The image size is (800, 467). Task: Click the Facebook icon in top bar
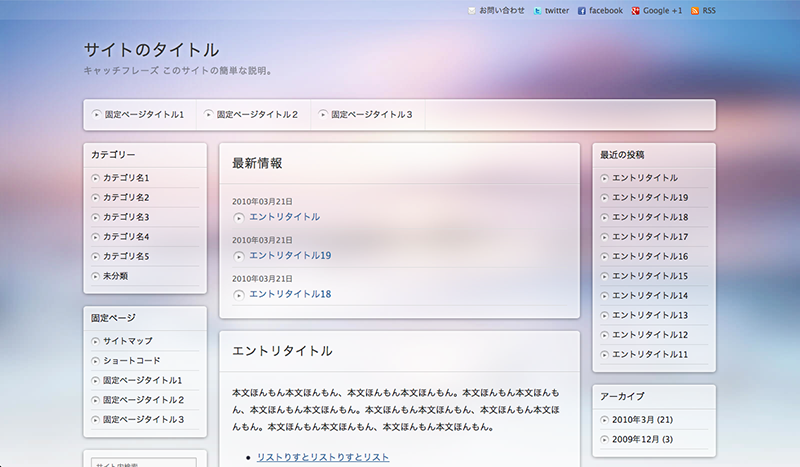pos(582,11)
